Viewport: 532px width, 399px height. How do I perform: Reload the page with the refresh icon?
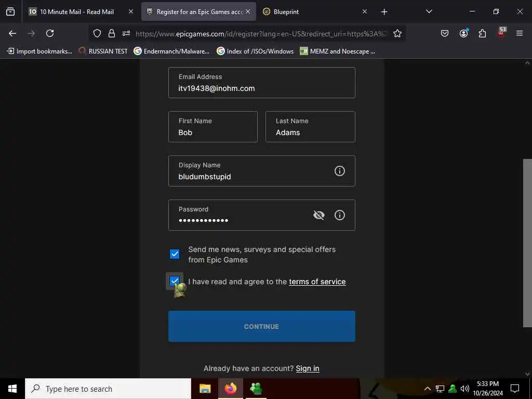(50, 33)
